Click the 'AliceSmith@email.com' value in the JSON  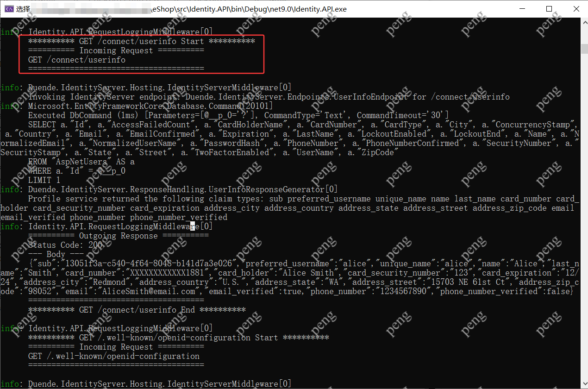click(149, 291)
